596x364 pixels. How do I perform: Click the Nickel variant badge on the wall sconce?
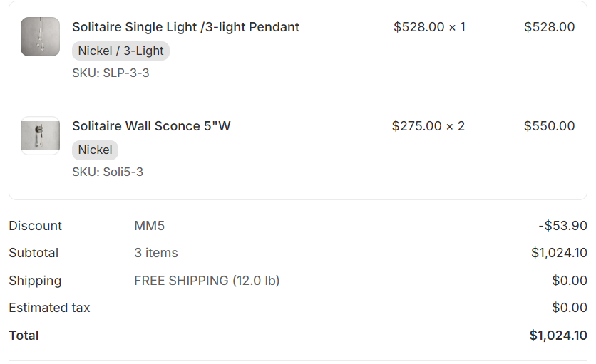click(95, 150)
